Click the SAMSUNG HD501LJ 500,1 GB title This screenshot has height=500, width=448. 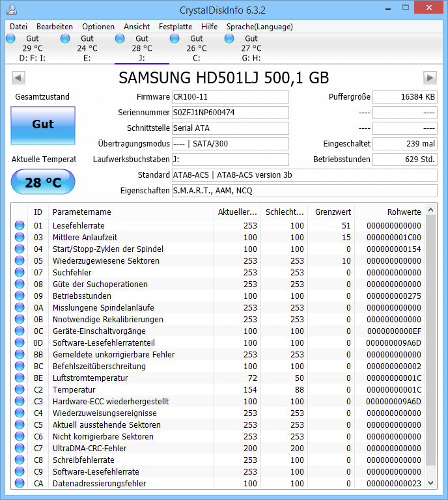click(x=223, y=78)
